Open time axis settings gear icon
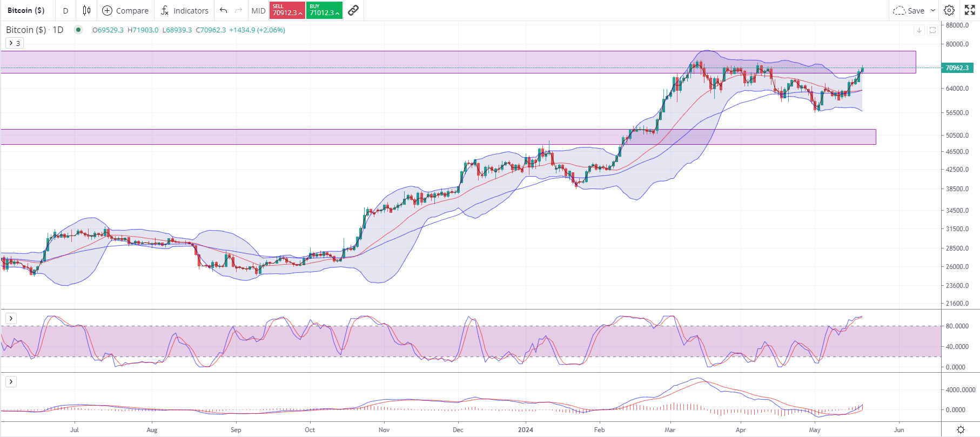Image resolution: width=980 pixels, height=437 pixels. 961,429
